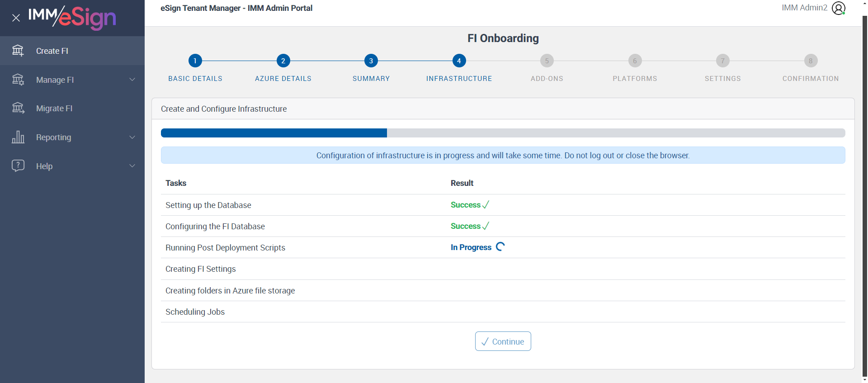Click the Reporting bar chart icon
This screenshot has height=383, width=868.
tap(18, 137)
